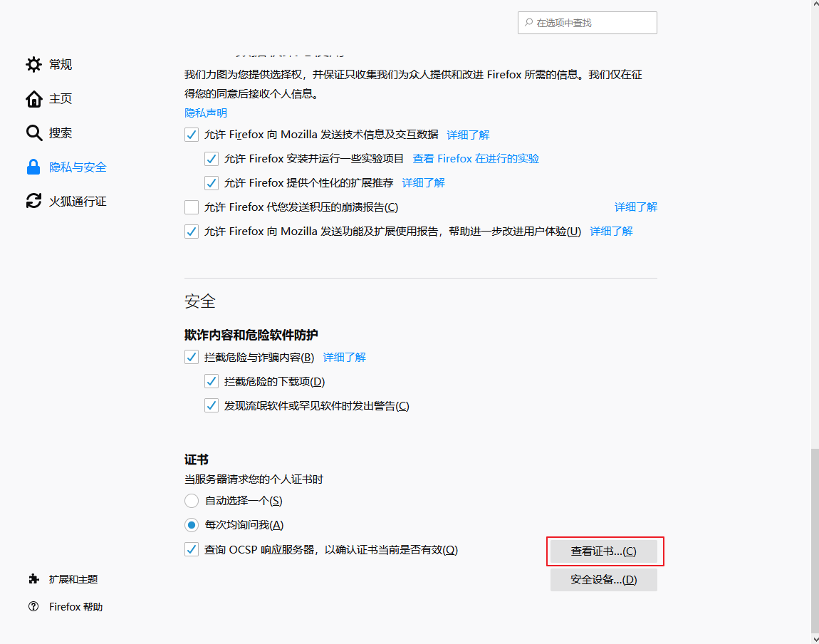Uncheck 允许 Firefox 安装并运行一些实验项目
The image size is (819, 644).
[212, 159]
